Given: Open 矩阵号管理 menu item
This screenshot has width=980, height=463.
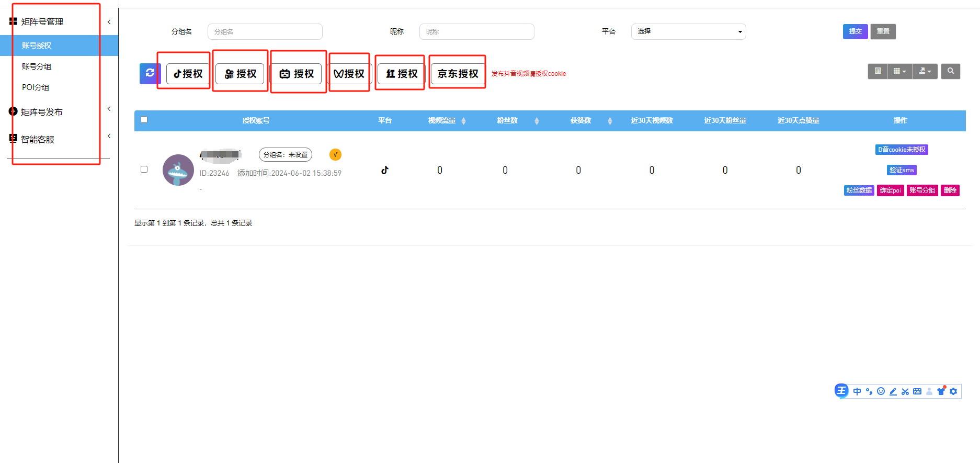Looking at the screenshot, I should point(42,21).
